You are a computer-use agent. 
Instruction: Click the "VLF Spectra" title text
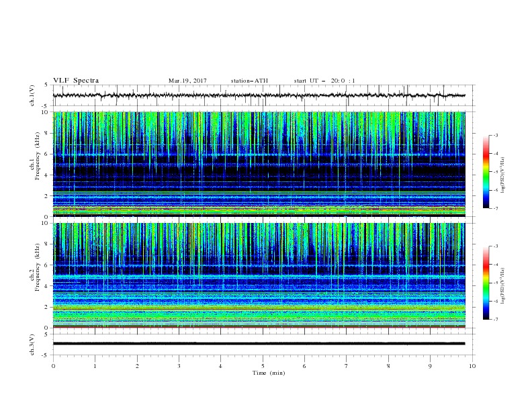pyautogui.click(x=76, y=81)
